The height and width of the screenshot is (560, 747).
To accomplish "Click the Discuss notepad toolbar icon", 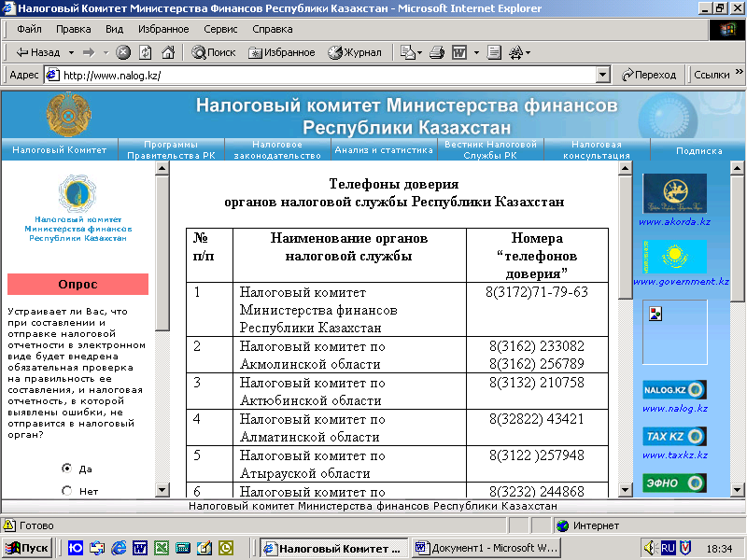I will tap(494, 52).
